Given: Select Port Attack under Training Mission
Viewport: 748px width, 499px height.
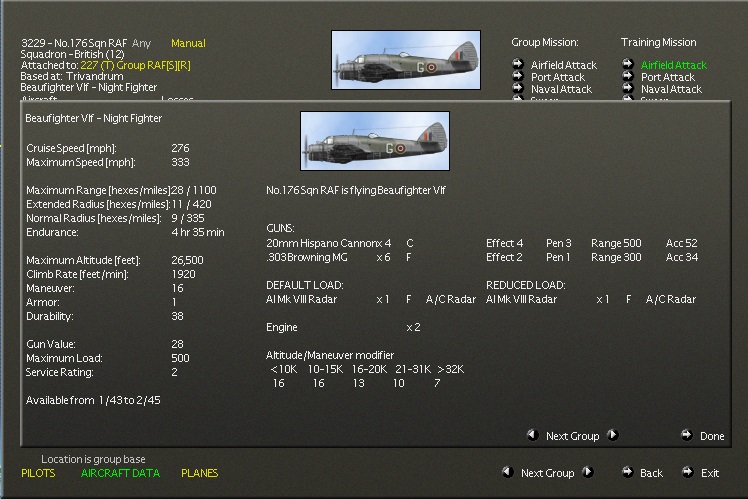Looking at the screenshot, I should pyautogui.click(x=668, y=77).
